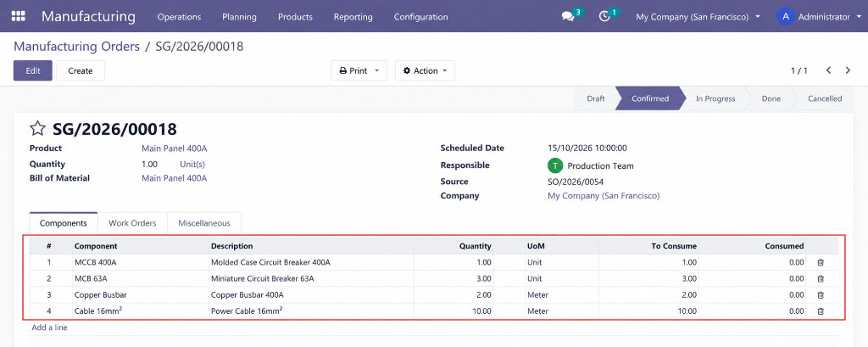Select the Done status stage
The image size is (868, 347).
point(771,98)
